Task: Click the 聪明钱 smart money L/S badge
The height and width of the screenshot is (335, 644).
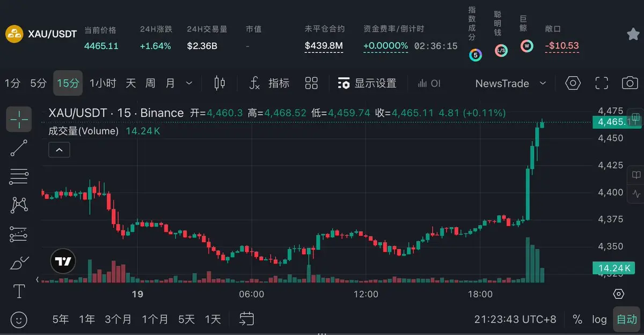Action: pos(501,51)
